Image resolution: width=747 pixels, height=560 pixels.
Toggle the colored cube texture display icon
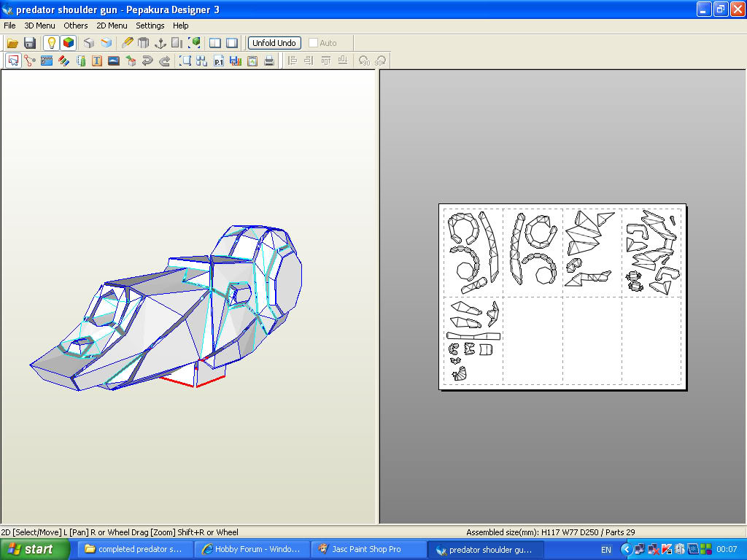[x=68, y=43]
